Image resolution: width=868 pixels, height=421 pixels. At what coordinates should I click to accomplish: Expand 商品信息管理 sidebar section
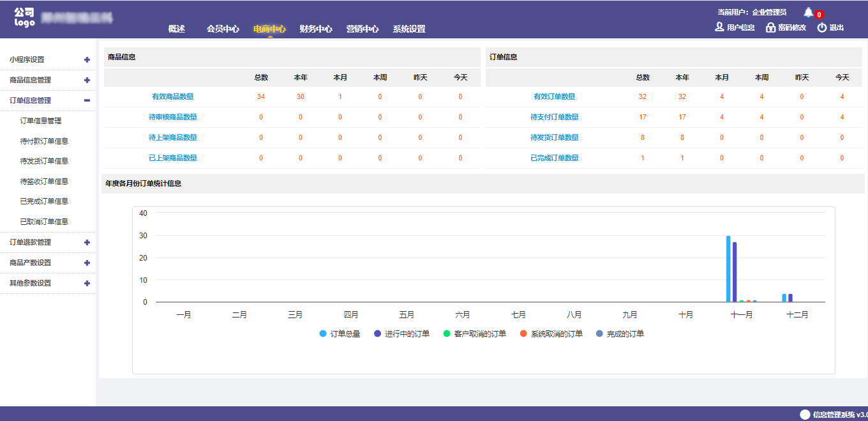(x=87, y=80)
